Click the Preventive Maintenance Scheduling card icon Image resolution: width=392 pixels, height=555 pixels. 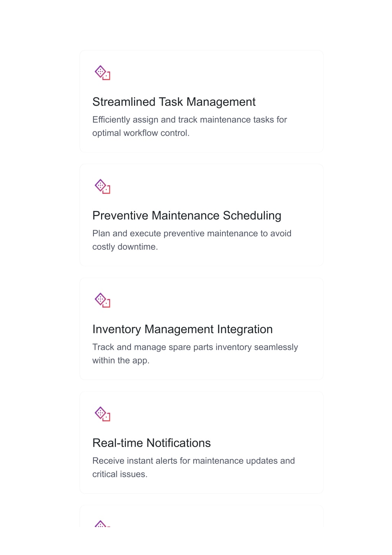[102, 186]
